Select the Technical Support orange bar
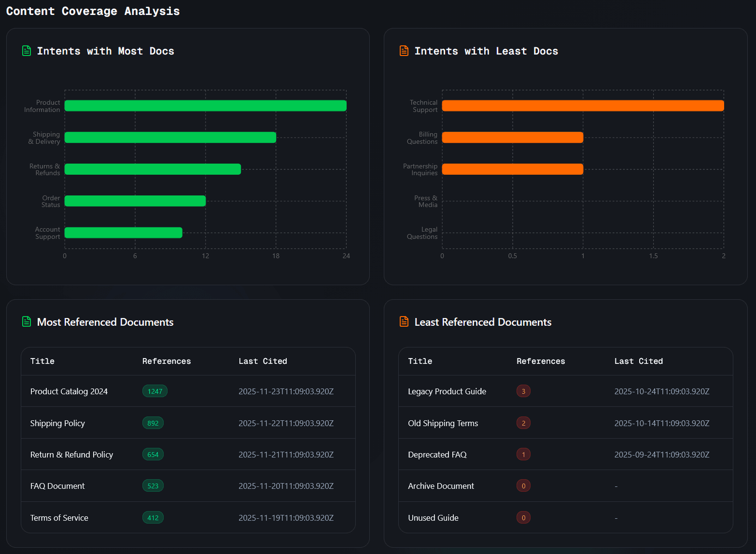 tap(583, 106)
